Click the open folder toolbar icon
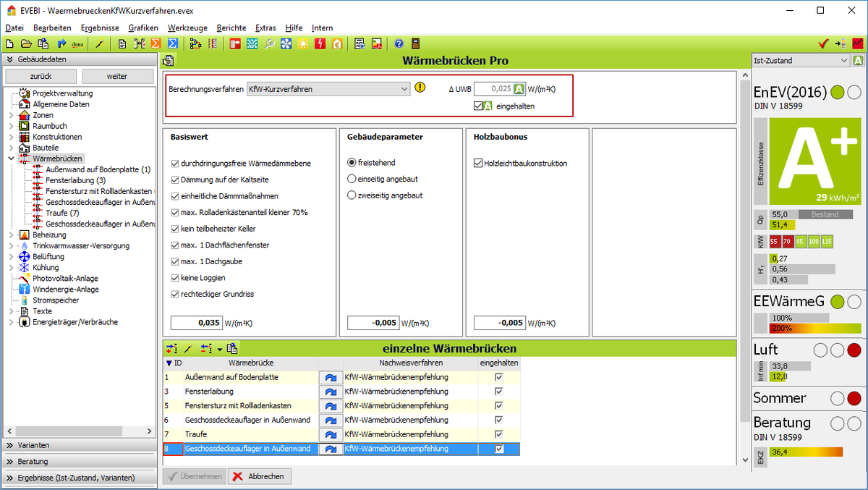868x490 pixels. pos(26,43)
